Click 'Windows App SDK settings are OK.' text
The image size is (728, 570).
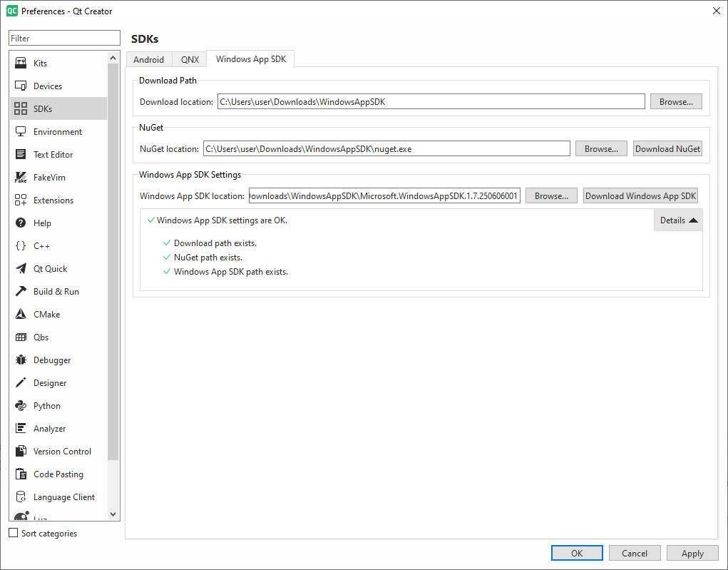tap(222, 220)
